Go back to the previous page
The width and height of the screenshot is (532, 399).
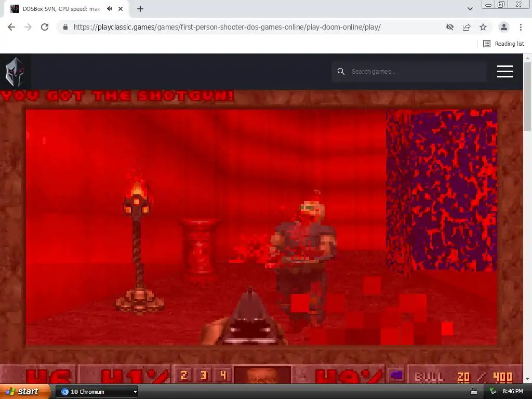click(11, 27)
